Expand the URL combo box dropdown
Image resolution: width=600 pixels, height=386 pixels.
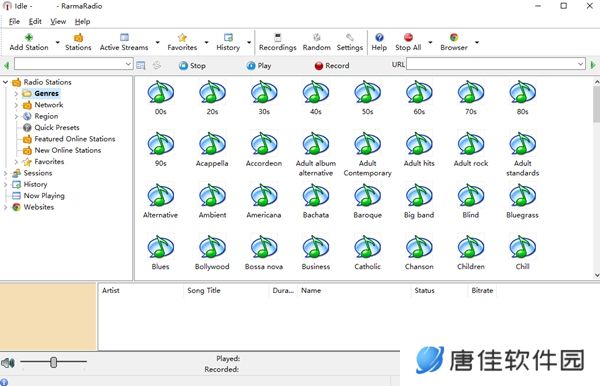pyautogui.click(x=580, y=64)
